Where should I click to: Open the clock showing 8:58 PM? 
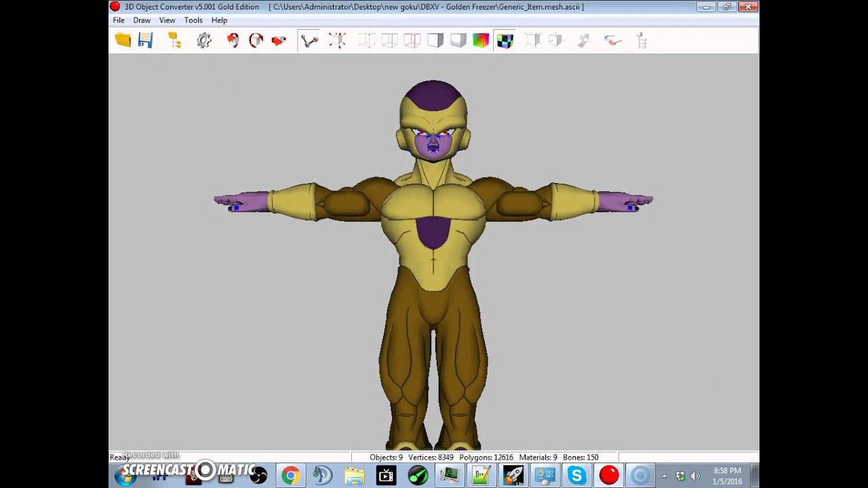click(727, 476)
